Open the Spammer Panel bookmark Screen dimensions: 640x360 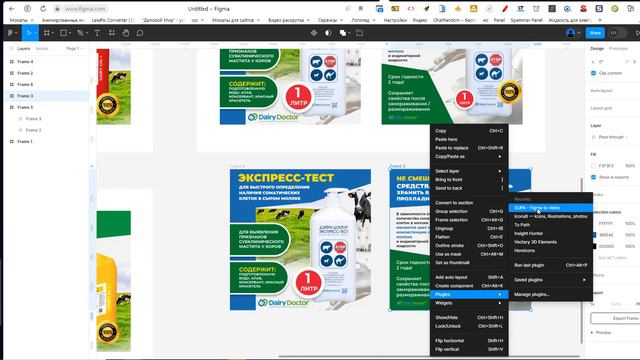pos(527,20)
